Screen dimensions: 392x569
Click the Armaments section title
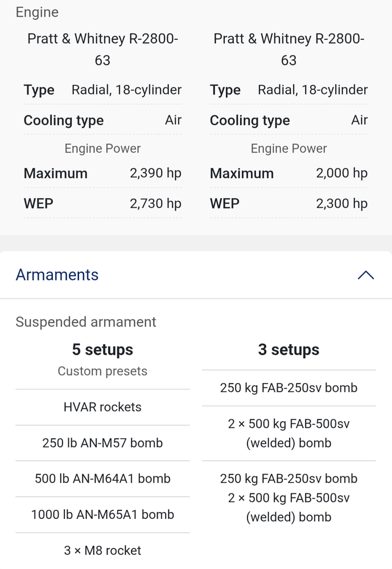click(x=57, y=275)
